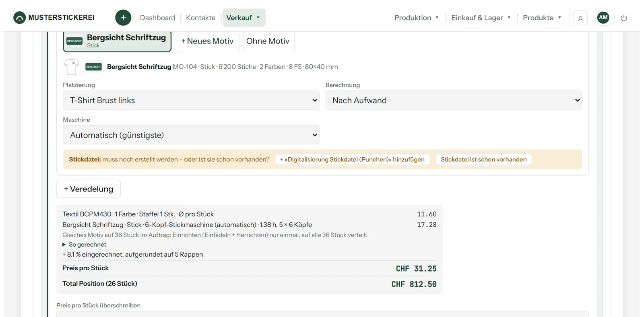
Task: Click the CHF 812.50 position total
Action: click(414, 284)
